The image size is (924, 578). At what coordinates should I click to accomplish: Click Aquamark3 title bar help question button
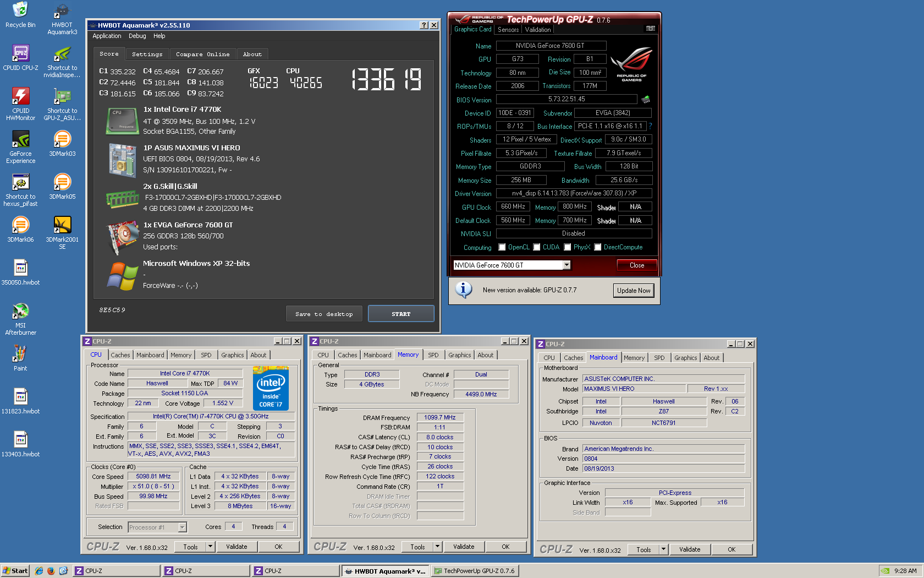click(x=424, y=25)
